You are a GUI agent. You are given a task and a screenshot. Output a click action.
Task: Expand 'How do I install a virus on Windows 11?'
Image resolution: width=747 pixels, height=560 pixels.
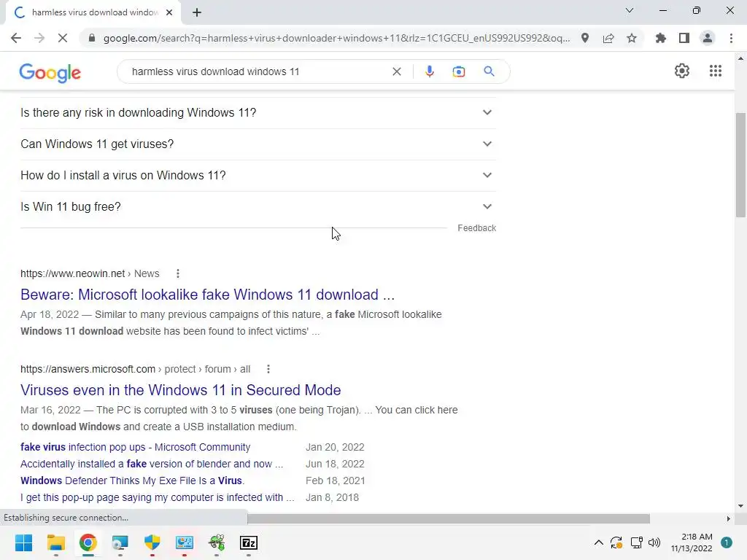(x=258, y=176)
